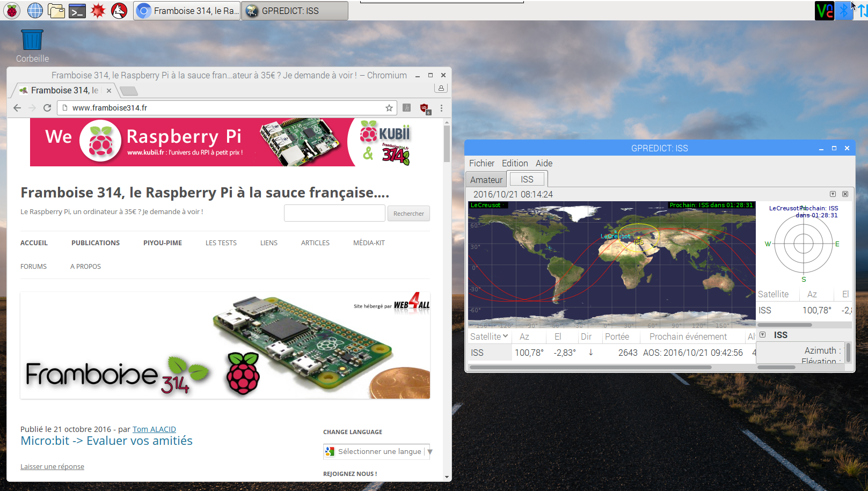Reload the Framboise 314 page
868x491 pixels.
[47, 108]
